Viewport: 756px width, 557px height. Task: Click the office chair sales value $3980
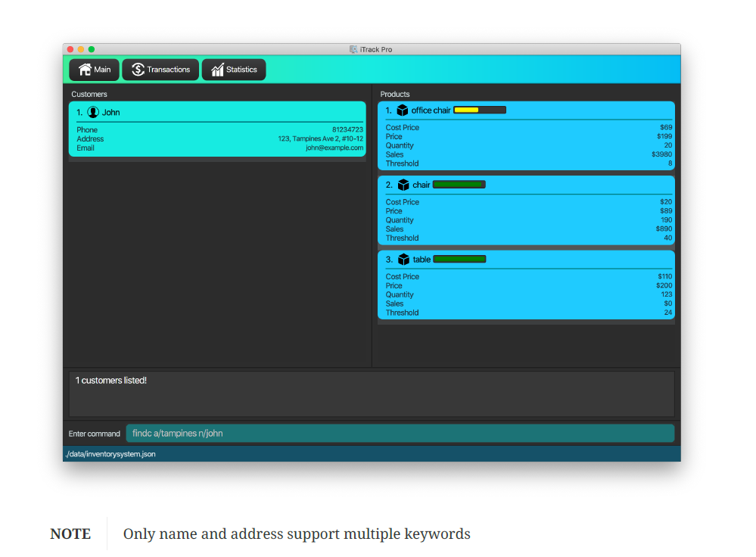tap(661, 154)
